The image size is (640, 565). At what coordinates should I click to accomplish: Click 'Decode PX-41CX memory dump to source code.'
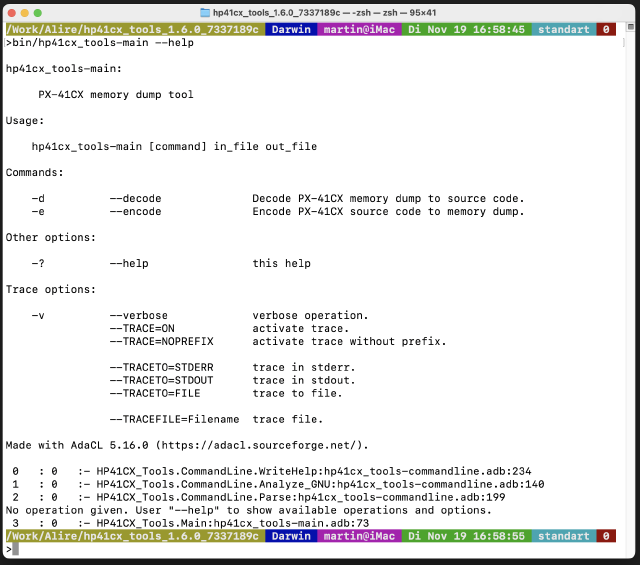click(x=388, y=198)
